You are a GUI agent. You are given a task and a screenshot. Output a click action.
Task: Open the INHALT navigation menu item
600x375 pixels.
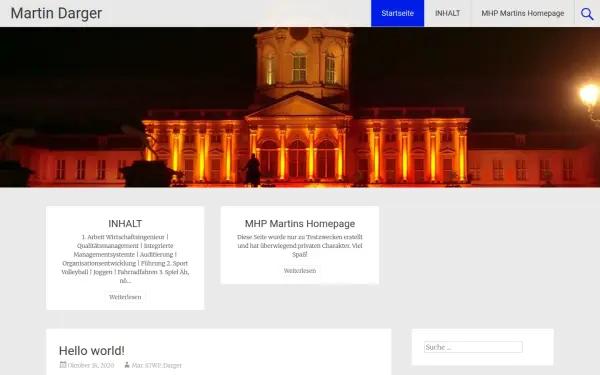[x=447, y=13]
